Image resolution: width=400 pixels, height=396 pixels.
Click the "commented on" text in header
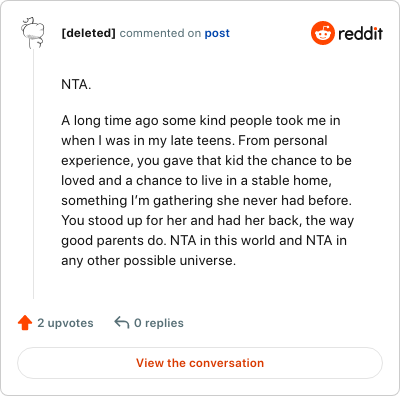coord(160,33)
